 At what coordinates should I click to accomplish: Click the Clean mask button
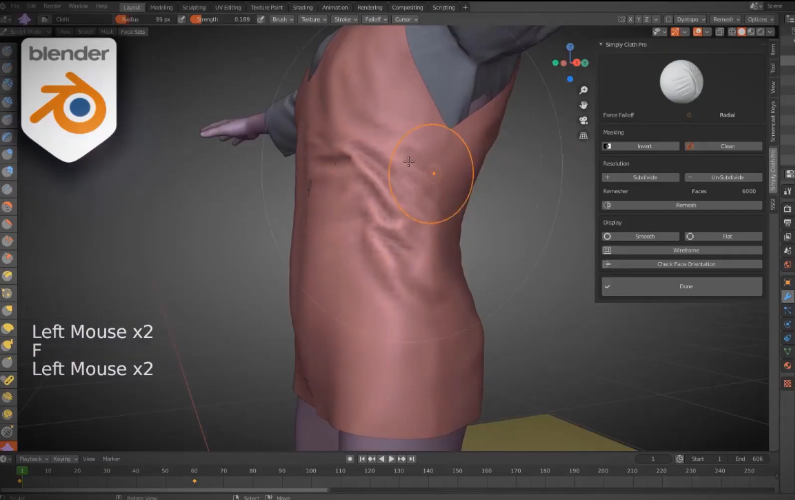(723, 146)
